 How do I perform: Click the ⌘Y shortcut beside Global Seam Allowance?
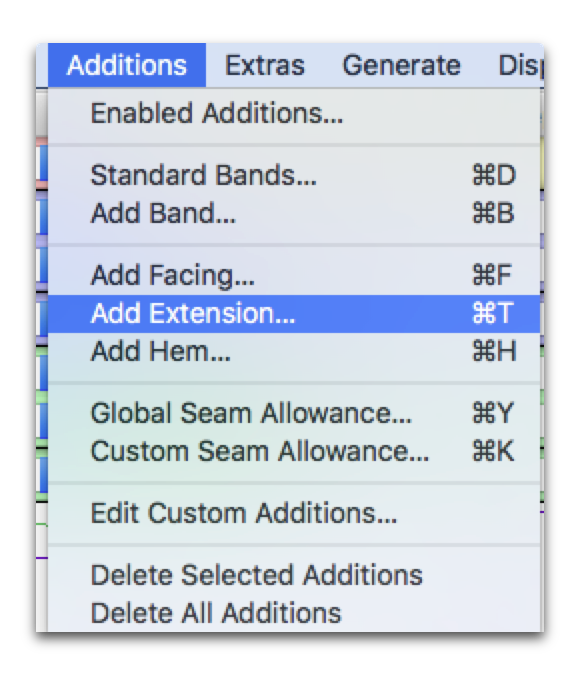[493, 413]
